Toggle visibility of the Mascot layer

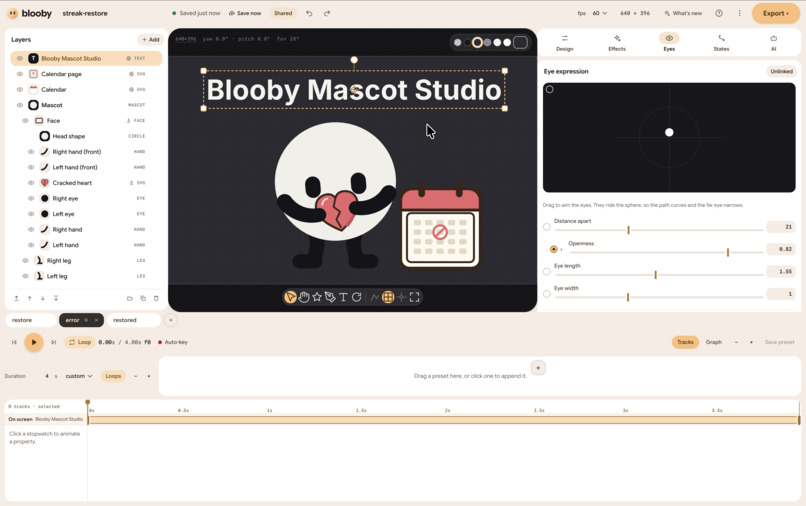[20, 105]
